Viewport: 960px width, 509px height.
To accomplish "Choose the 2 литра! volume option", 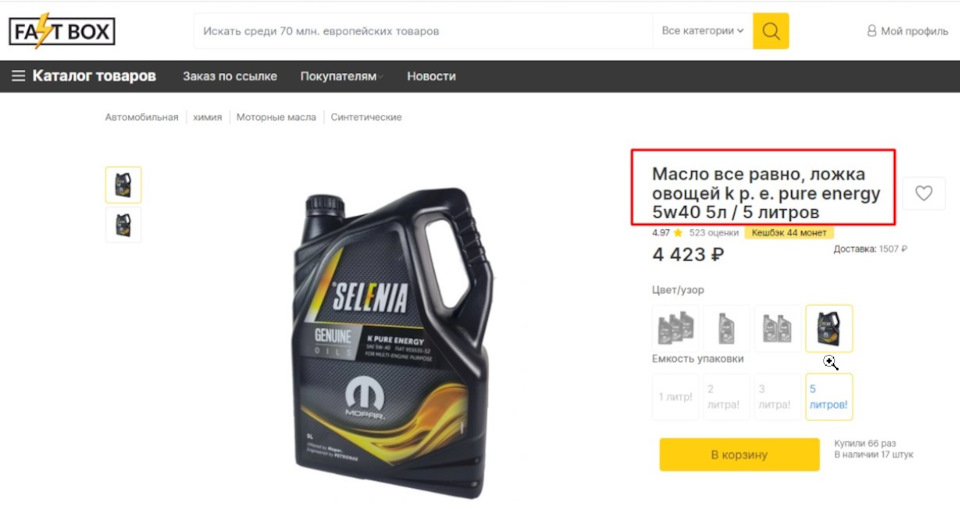I will click(x=726, y=397).
